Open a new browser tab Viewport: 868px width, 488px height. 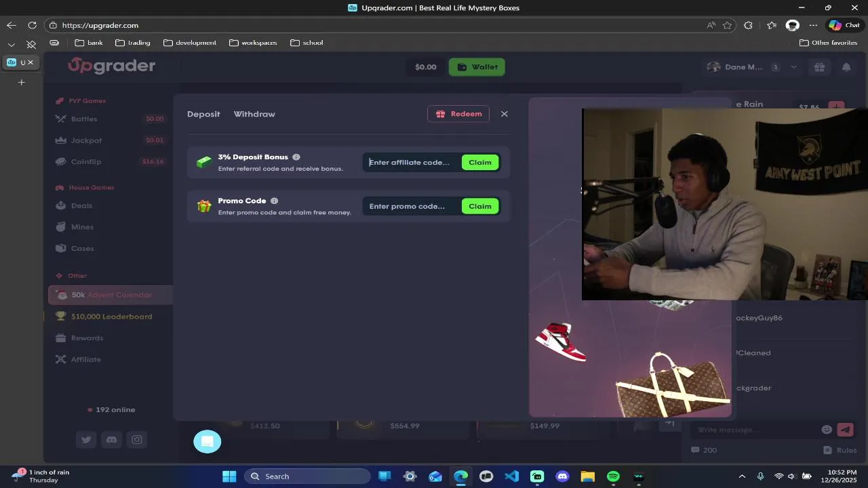tap(21, 82)
